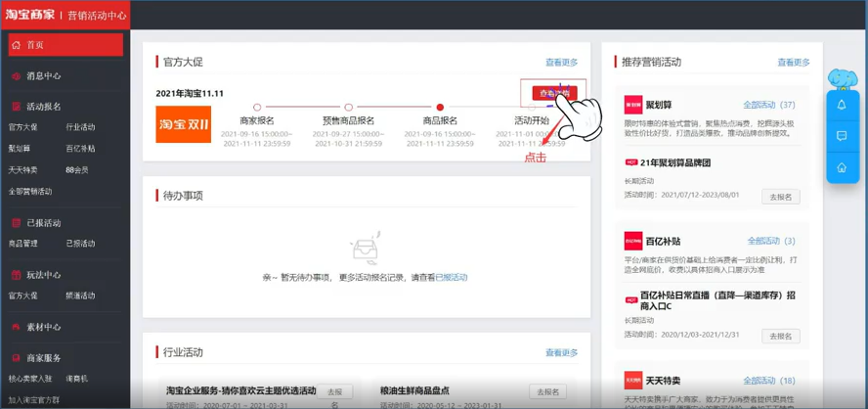This screenshot has width=868, height=409.
Task: Click the 玩法中心 gift icon
Action: (16, 275)
